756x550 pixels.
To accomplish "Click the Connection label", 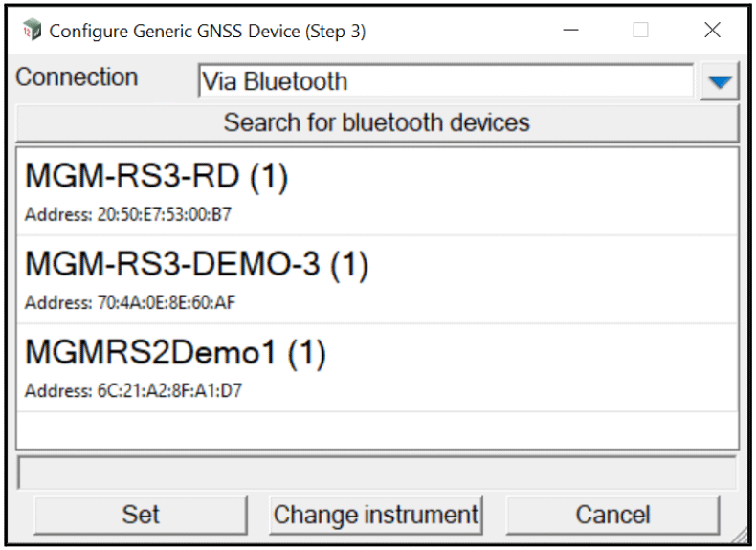I will tap(77, 77).
